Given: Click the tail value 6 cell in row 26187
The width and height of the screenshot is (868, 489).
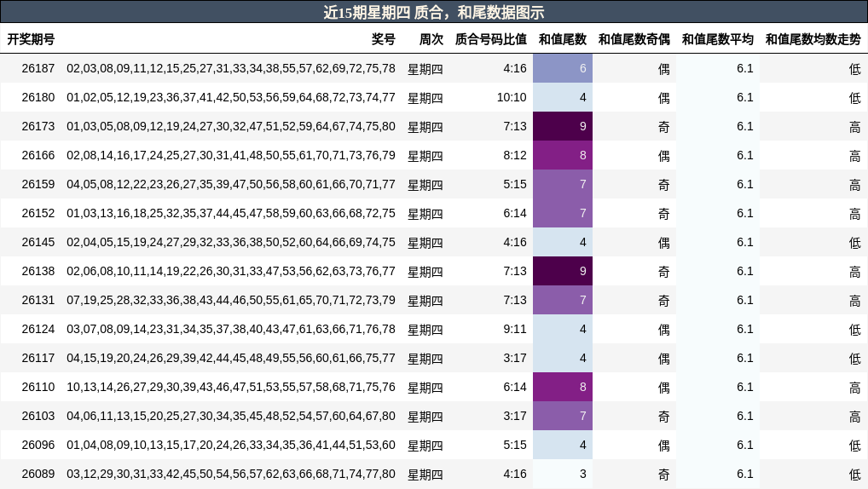Looking at the screenshot, I should pyautogui.click(x=563, y=68).
